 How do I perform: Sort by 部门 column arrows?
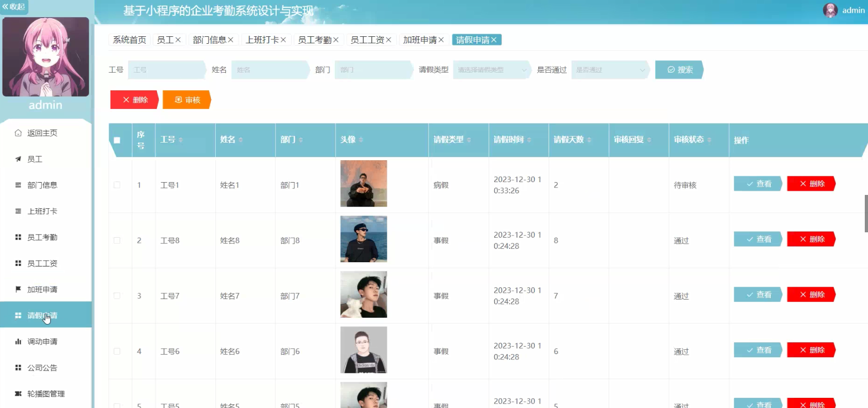301,140
